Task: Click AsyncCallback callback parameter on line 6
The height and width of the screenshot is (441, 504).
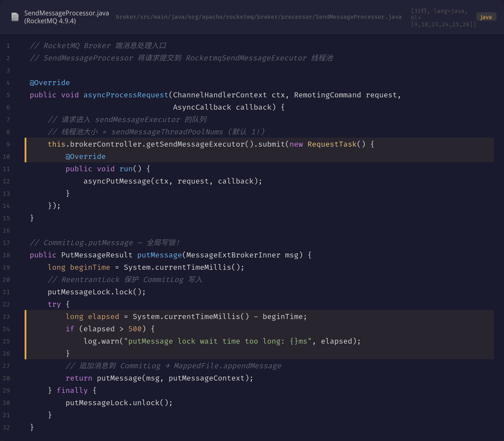Action: pyautogui.click(x=224, y=107)
